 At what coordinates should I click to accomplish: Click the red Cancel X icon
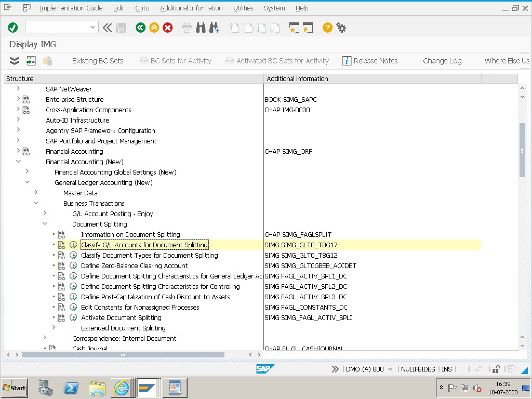(168, 28)
